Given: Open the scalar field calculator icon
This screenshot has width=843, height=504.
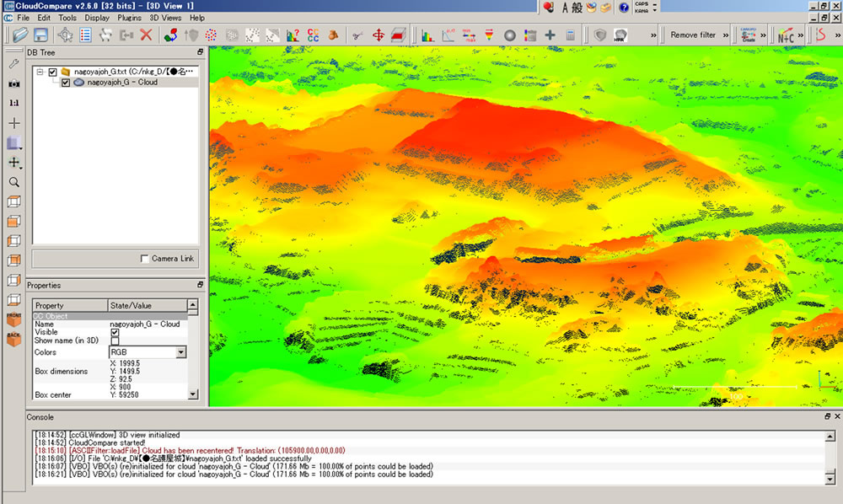Looking at the screenshot, I should [571, 35].
